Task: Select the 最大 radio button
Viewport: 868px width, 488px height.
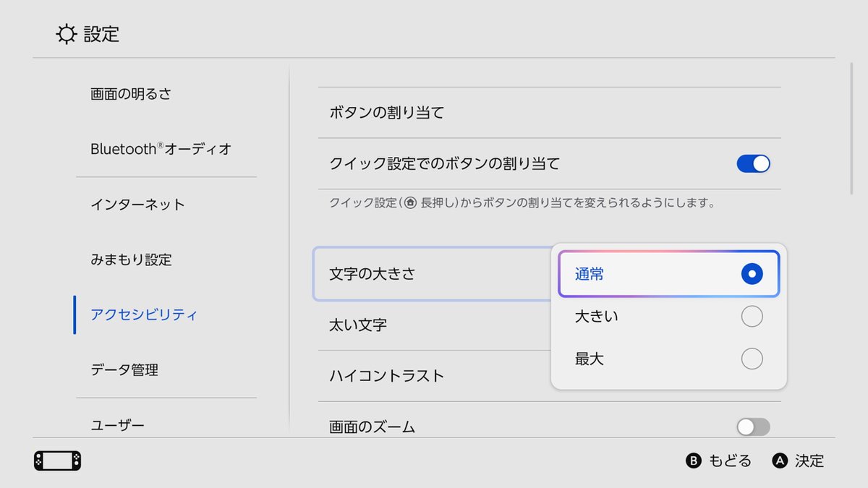Action: 752,359
